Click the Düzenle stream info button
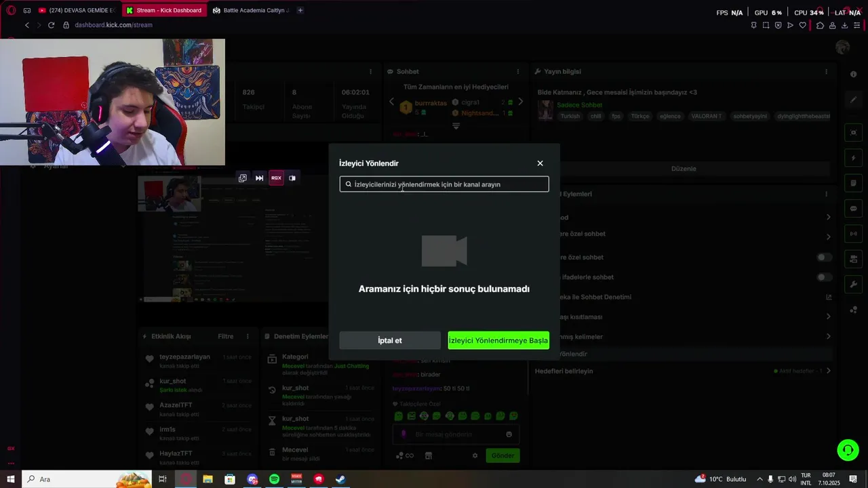This screenshot has width=868, height=488. 684,169
